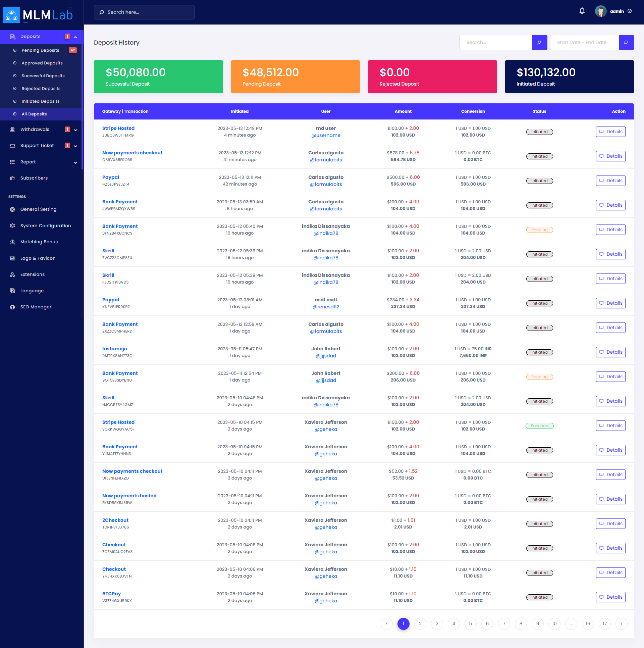This screenshot has width=644, height=648.
Task: Open admin account dropdown arrow
Action: pyautogui.click(x=630, y=11)
